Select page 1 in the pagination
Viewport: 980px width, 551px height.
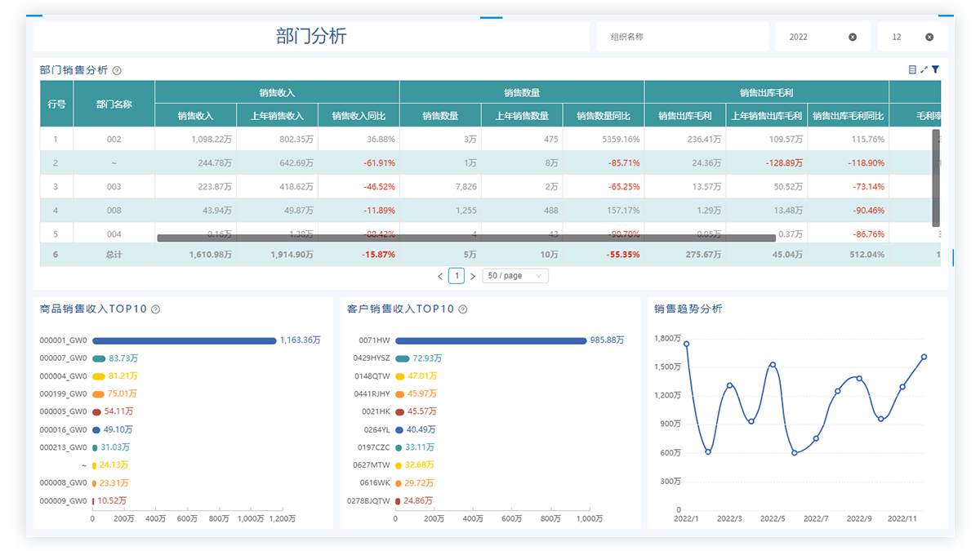(x=457, y=276)
